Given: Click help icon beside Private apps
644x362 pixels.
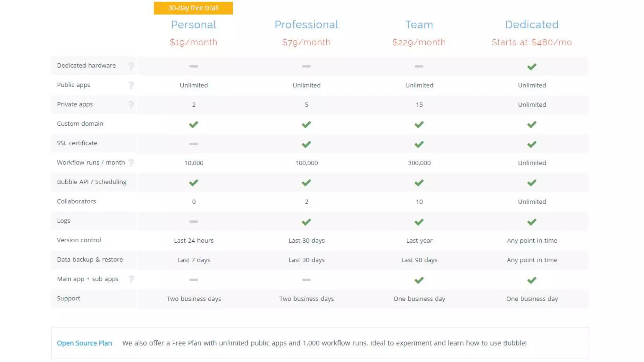Looking at the screenshot, I should pos(131,105).
